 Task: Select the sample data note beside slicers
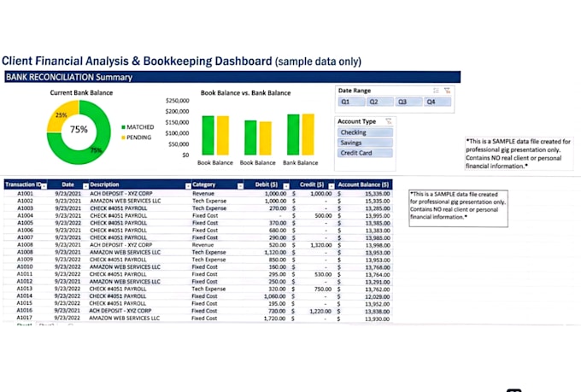(519, 154)
